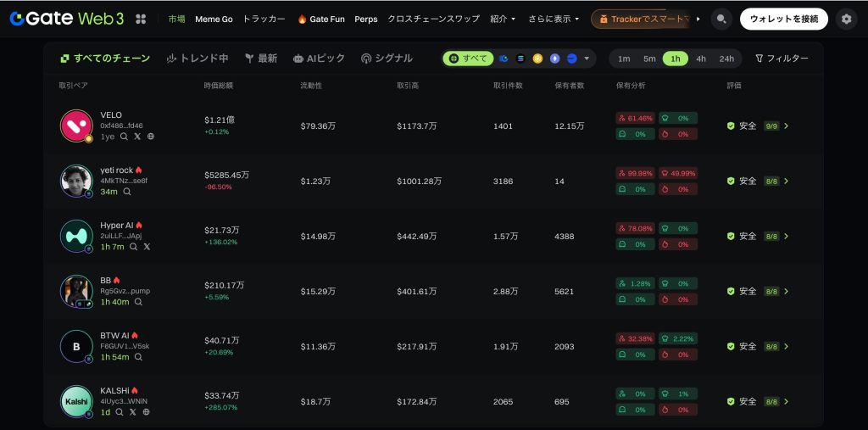Viewport: 868px width, 430px height.
Task: Open the フィルター button
Action: point(782,59)
